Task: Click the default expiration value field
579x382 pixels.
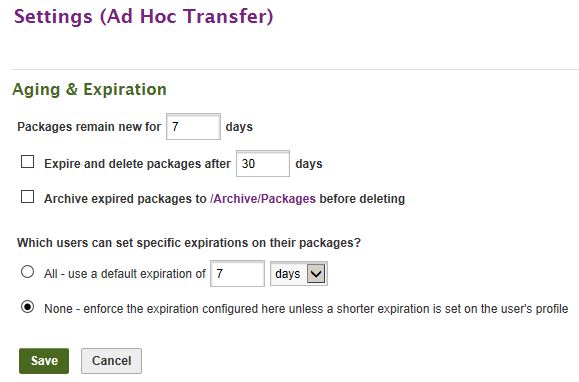Action: tap(237, 273)
